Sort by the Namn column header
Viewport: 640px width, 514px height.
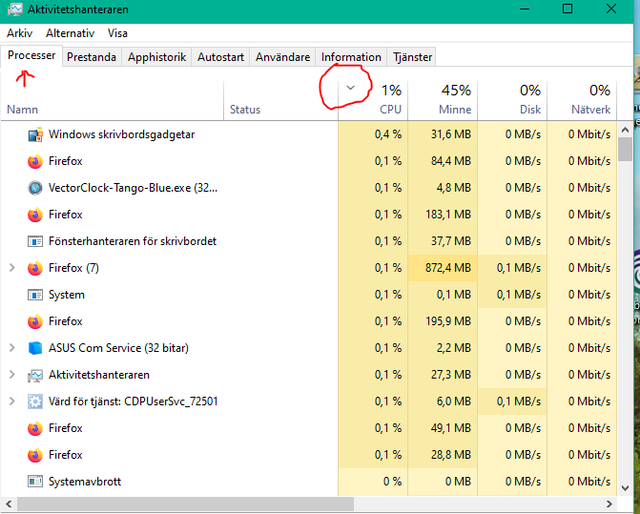pos(112,100)
